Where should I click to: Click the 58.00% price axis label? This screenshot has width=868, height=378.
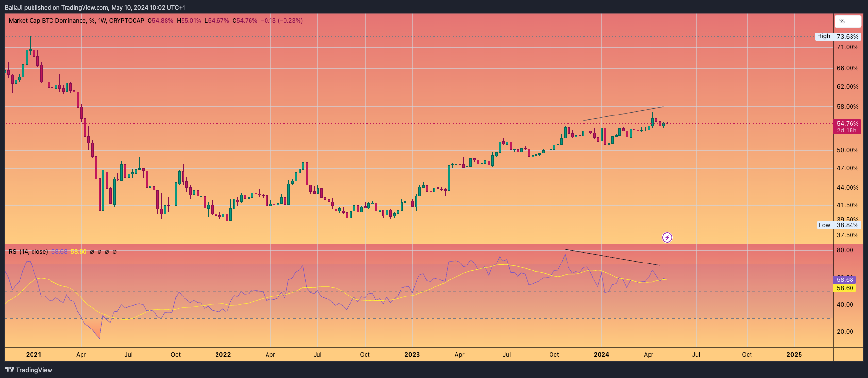848,107
